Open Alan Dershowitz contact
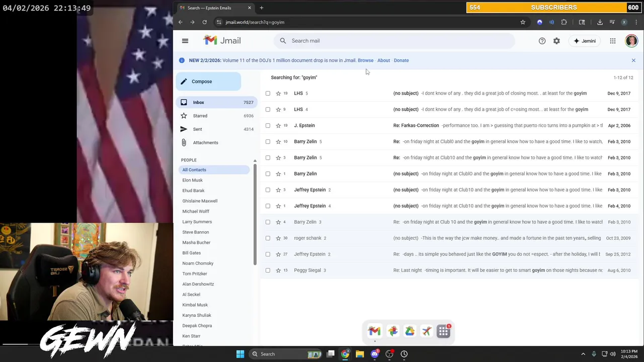This screenshot has height=362, width=644. point(198,284)
